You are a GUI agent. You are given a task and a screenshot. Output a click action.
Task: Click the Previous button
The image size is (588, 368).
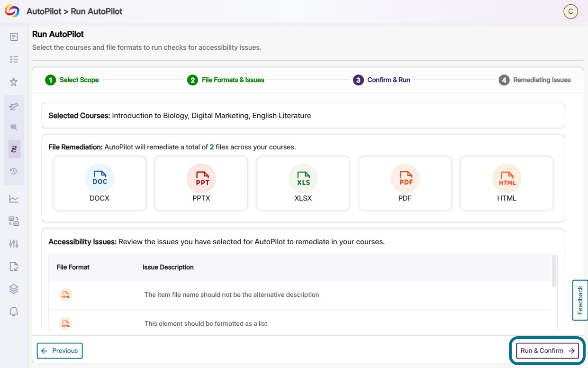click(60, 351)
